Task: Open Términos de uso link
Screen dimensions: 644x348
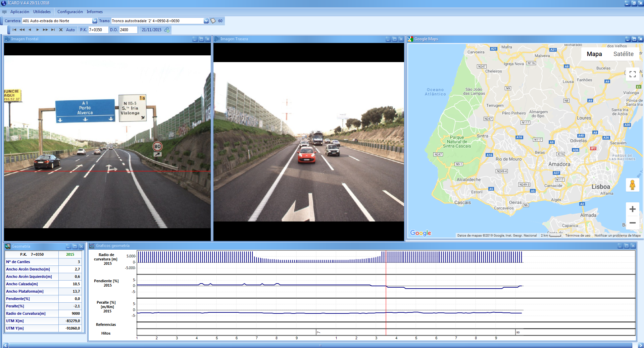Action: (x=578, y=236)
